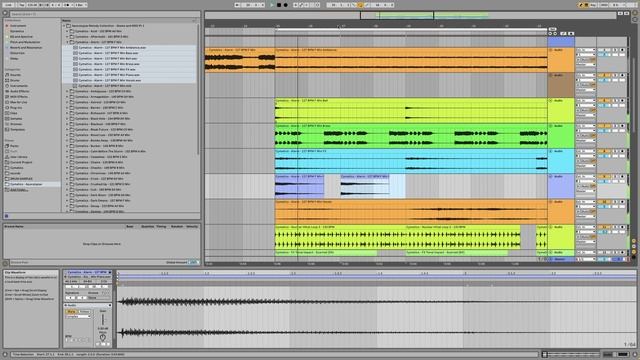
Task: Open the Grooves category
Action: click(x=16, y=124)
